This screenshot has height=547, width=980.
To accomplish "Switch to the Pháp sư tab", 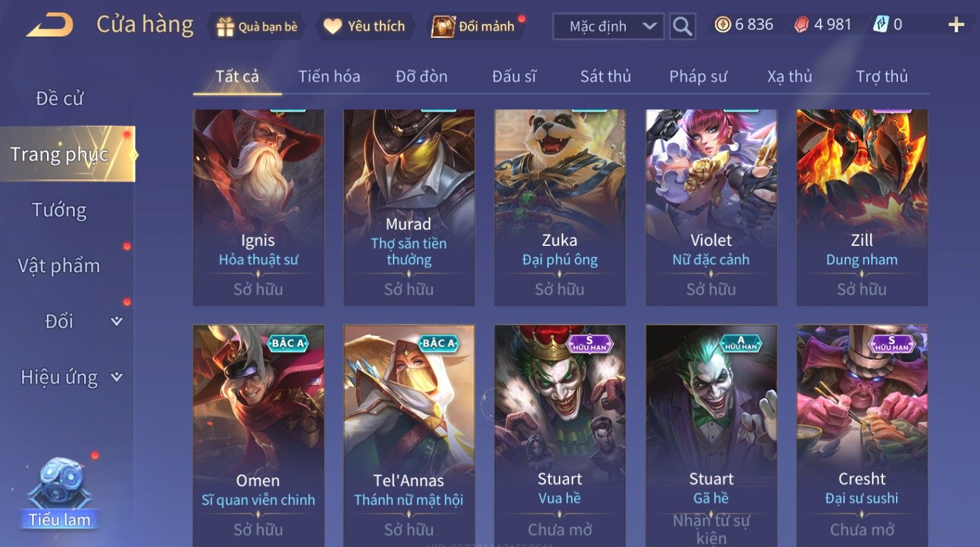I will pos(698,77).
